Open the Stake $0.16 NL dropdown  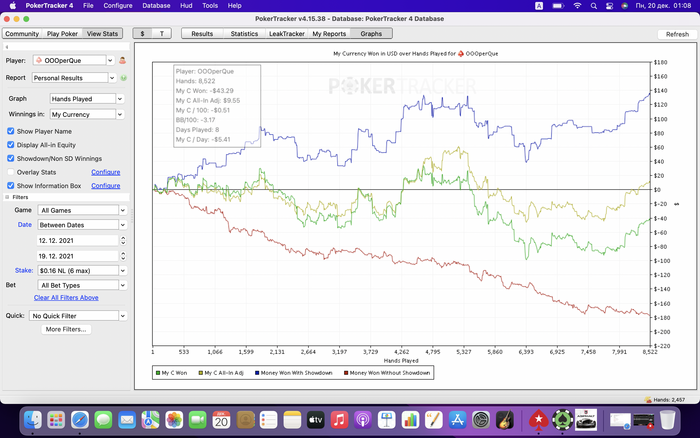[83, 271]
